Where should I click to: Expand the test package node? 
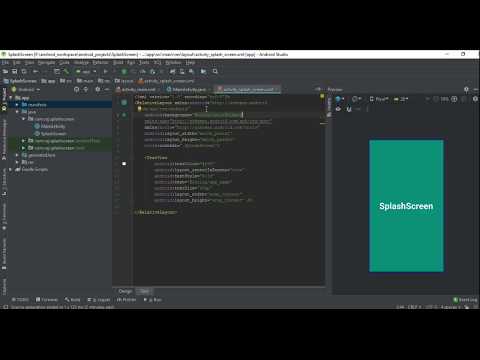23,148
